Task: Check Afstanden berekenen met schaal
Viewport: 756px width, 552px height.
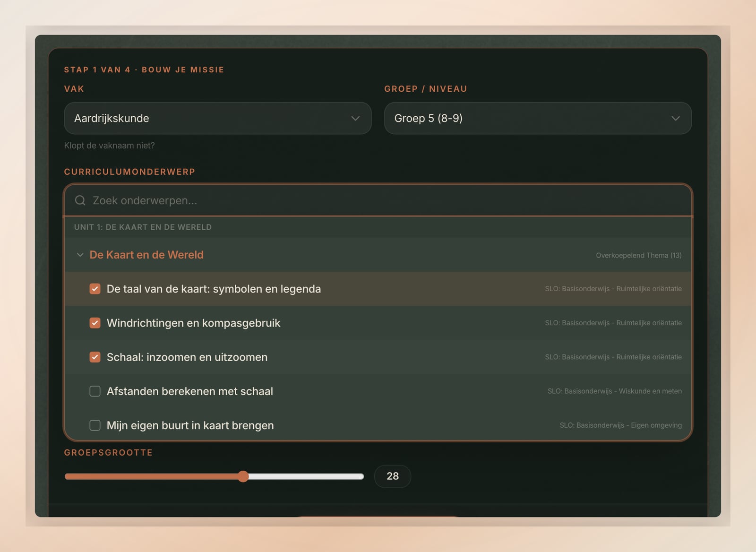Action: pos(95,391)
